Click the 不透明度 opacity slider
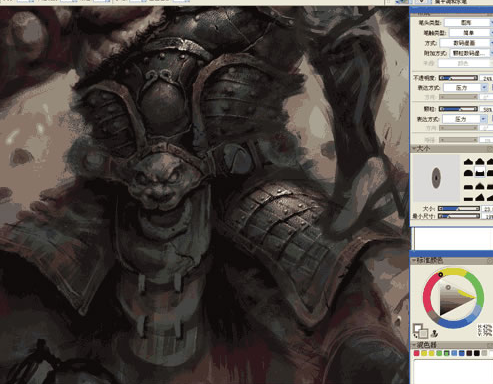 (x=458, y=78)
